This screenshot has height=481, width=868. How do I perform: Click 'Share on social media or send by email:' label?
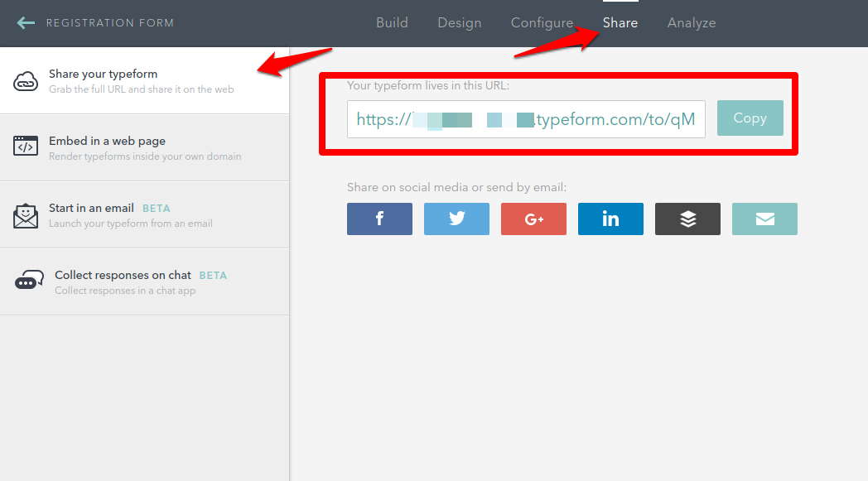coord(456,187)
